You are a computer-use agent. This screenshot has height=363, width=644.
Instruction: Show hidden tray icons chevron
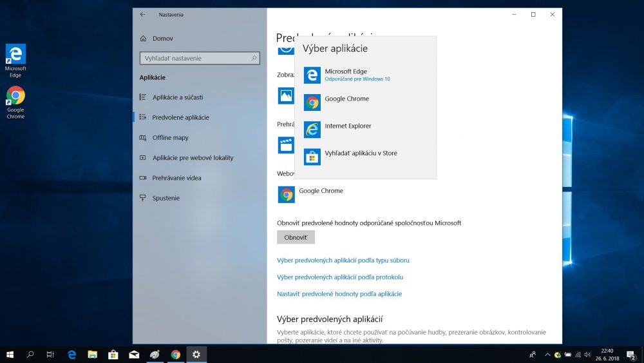(x=547, y=355)
